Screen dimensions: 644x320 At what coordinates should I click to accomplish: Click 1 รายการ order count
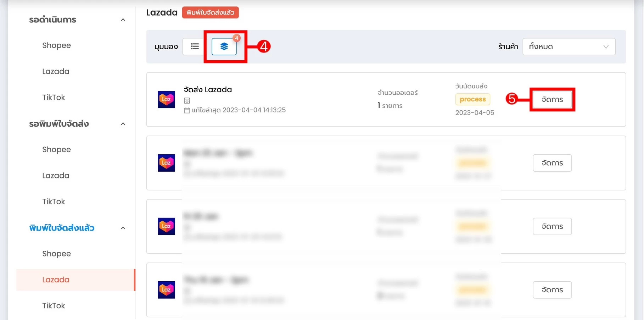tap(390, 106)
